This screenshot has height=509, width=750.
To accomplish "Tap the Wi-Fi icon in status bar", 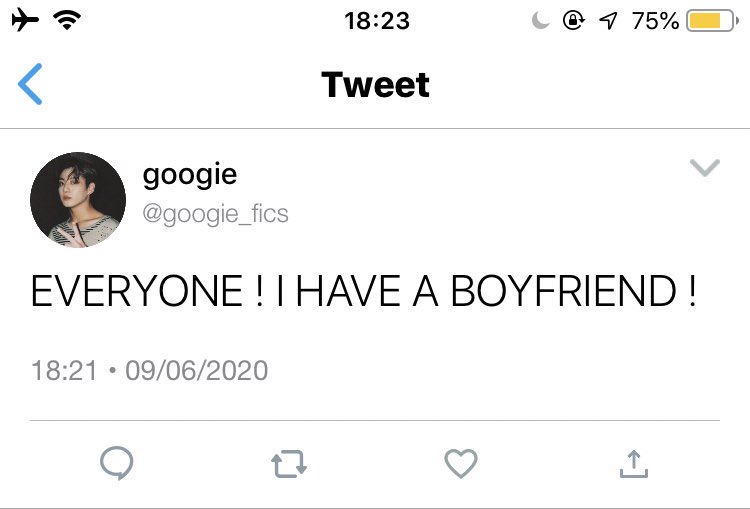I will pos(67,20).
